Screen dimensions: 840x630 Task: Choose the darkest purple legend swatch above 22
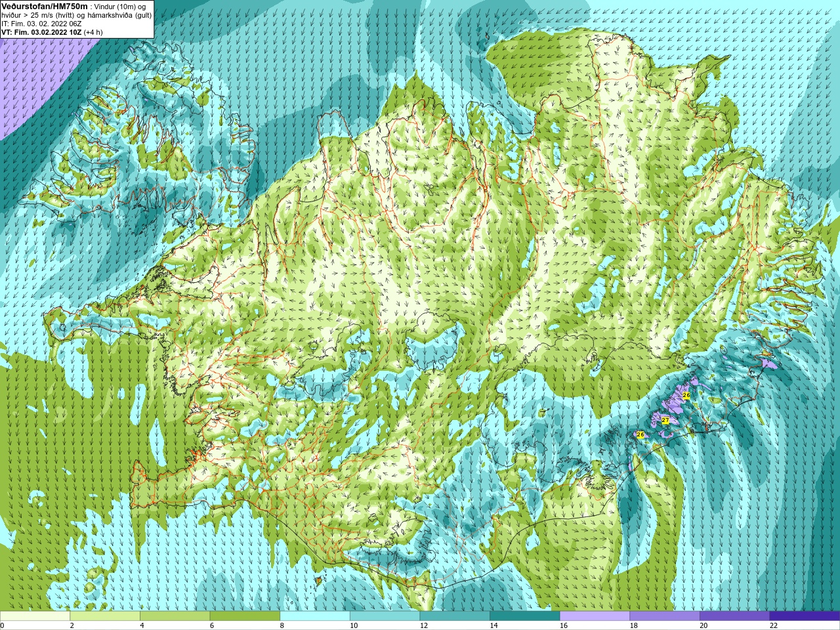805,616
